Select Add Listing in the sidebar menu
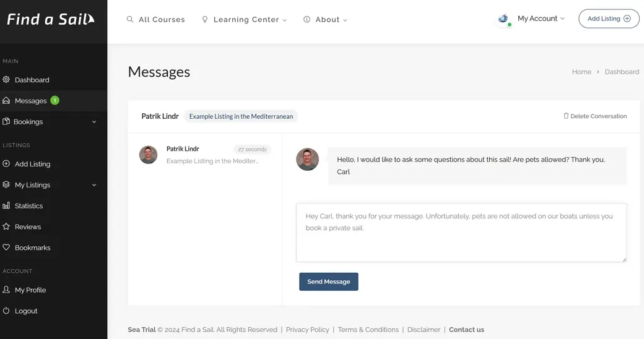The image size is (644, 339). (x=32, y=164)
